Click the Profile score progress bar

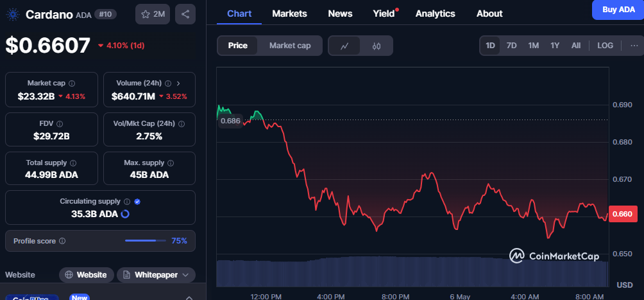coord(146,241)
